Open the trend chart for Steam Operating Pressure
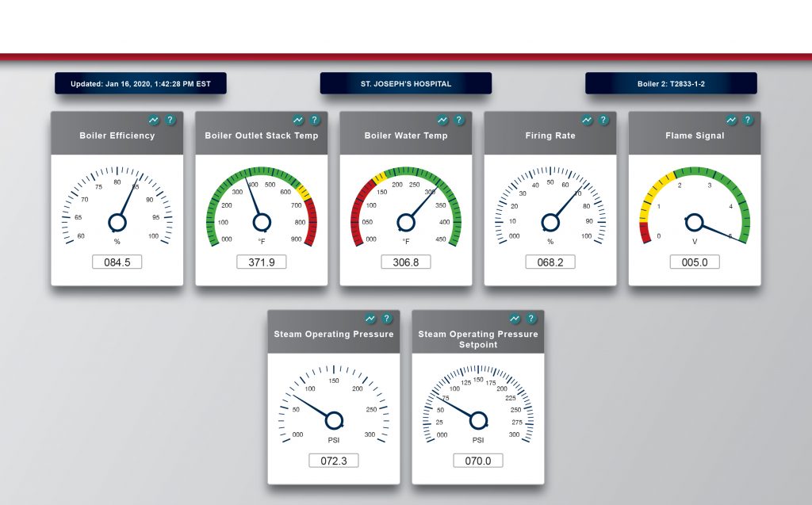This screenshot has height=505, width=812. 370,319
